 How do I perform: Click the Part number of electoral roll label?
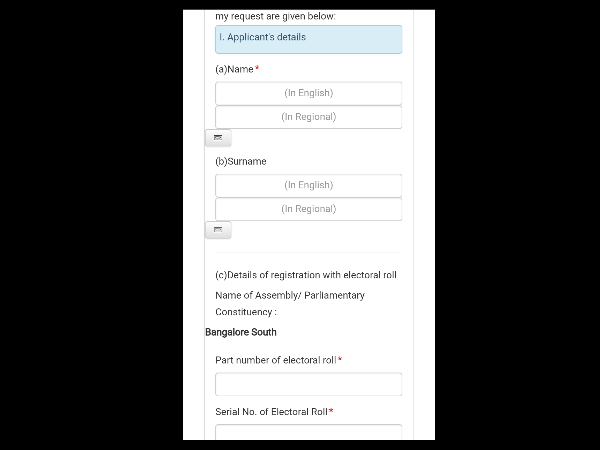click(275, 360)
